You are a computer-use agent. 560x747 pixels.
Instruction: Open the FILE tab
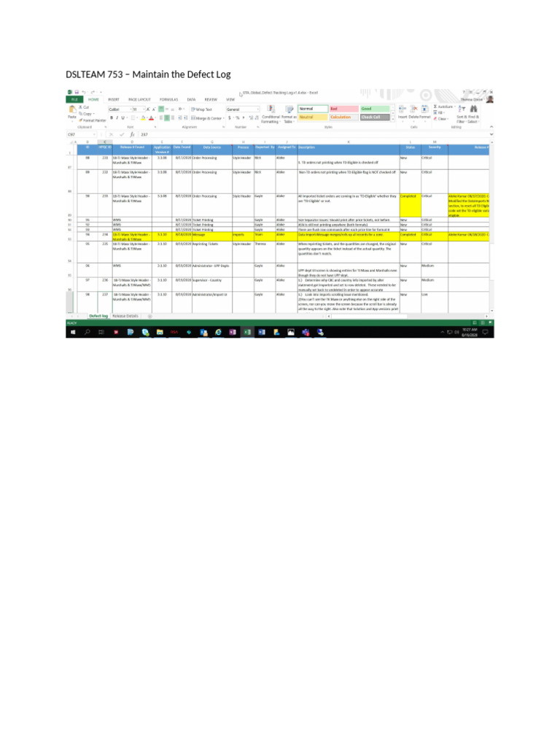pyautogui.click(x=74, y=99)
